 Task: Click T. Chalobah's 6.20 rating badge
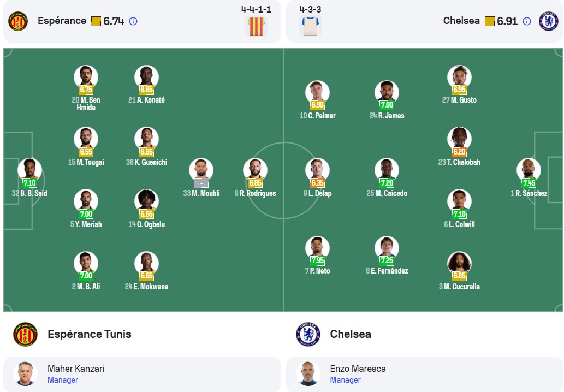[459, 151]
